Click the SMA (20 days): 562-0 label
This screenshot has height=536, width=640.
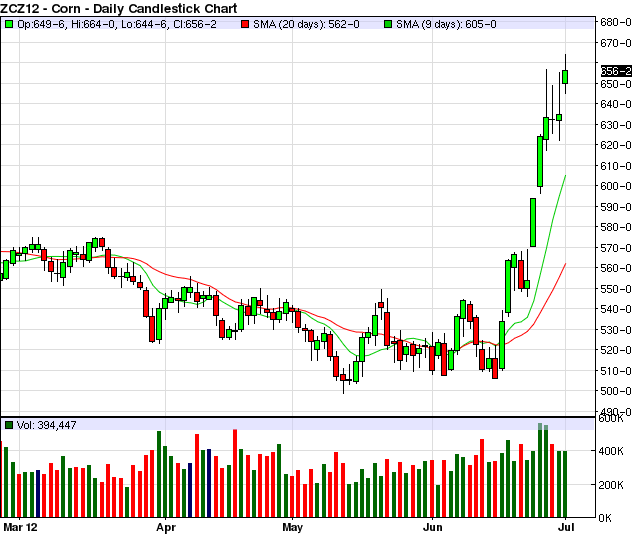[x=306, y=24]
